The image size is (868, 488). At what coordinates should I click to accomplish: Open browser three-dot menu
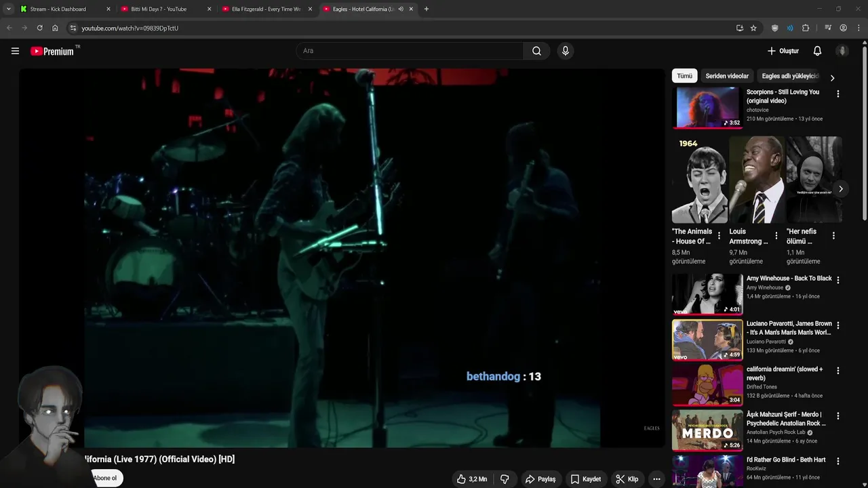859,28
